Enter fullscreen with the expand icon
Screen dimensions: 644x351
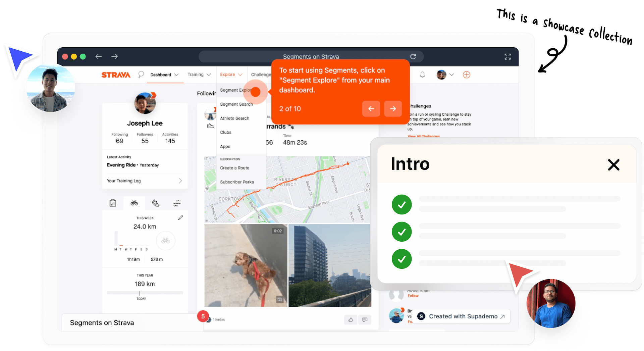507,57
